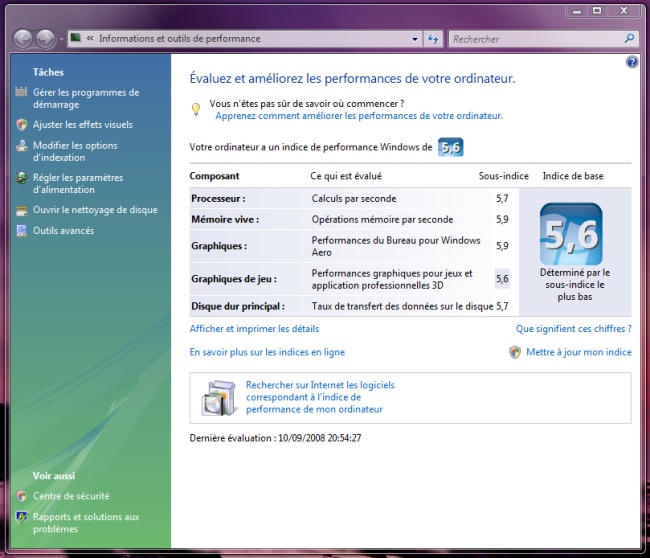Click the Dernière évaluation date text

pos(275,438)
